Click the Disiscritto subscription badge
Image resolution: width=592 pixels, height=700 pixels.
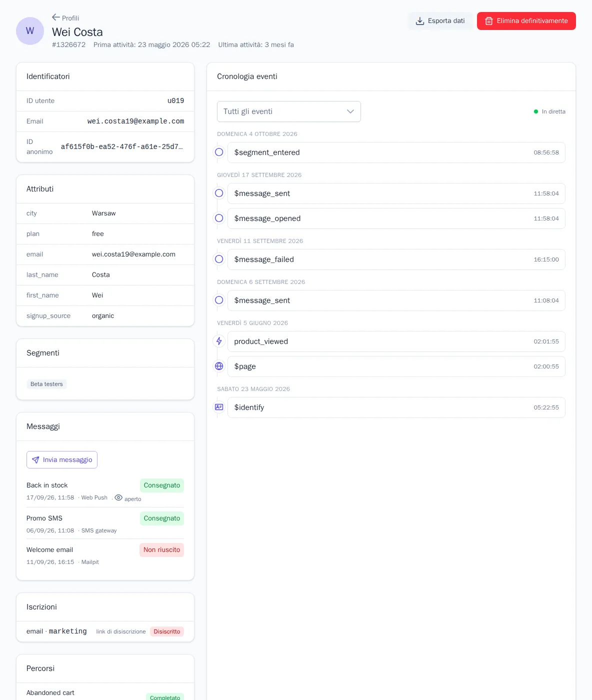pos(167,631)
